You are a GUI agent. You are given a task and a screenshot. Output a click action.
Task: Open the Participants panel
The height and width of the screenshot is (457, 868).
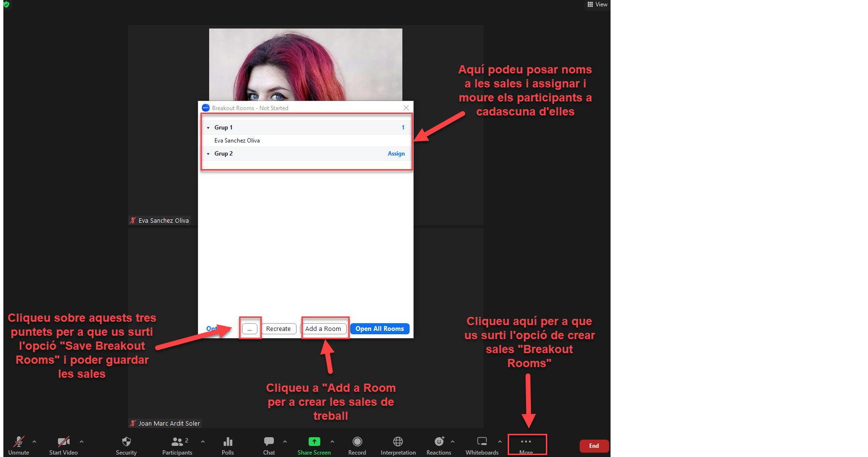click(177, 444)
